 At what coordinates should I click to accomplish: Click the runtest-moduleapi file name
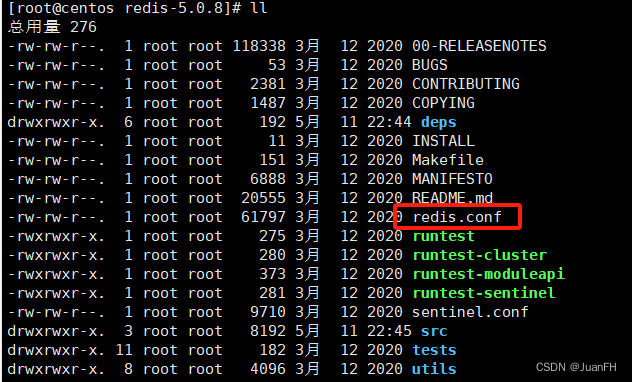[488, 274]
